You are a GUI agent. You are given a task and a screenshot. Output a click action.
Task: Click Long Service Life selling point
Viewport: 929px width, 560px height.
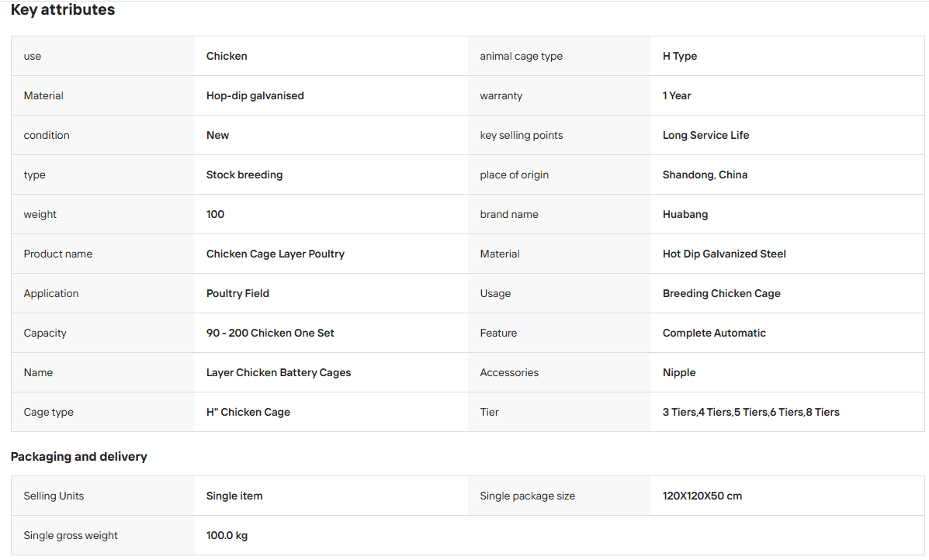(x=705, y=136)
